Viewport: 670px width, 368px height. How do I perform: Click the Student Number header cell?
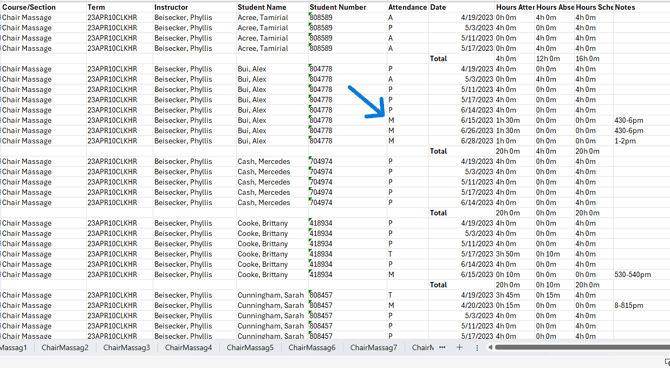[x=347, y=7]
